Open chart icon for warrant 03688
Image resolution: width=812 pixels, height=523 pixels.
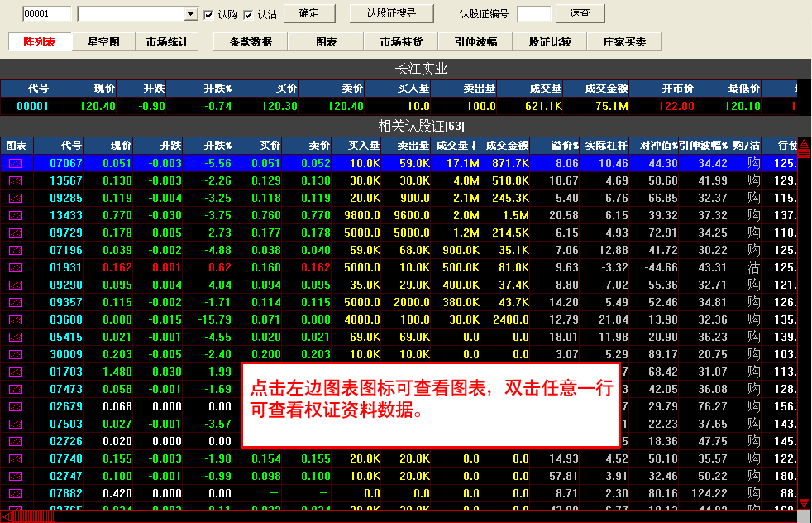click(x=16, y=320)
